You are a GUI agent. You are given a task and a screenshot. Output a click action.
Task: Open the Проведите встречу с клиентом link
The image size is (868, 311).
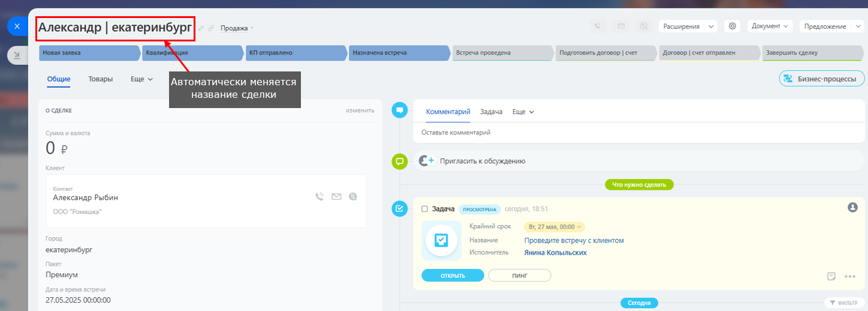[x=574, y=240]
